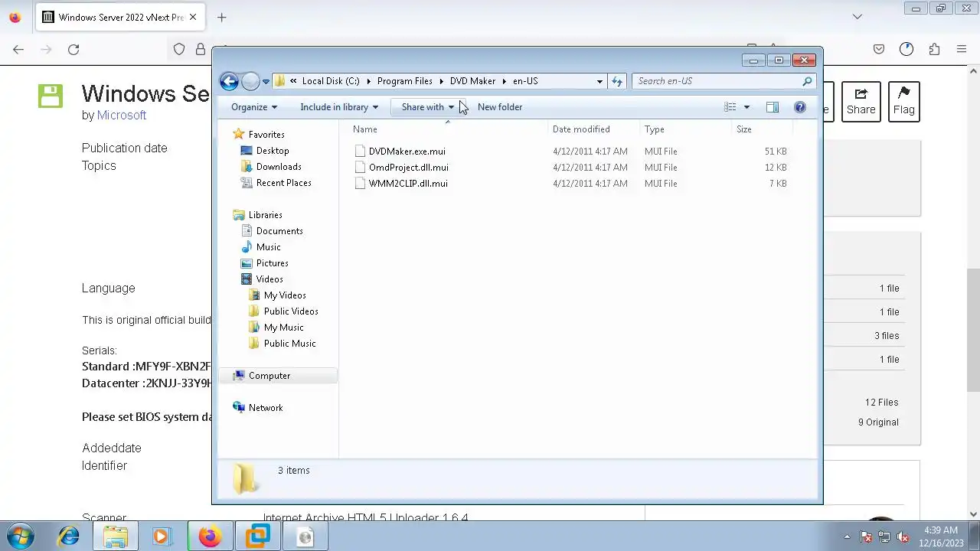This screenshot has width=980, height=551.
Task: Open Favorites in navigation pane
Action: coord(266,135)
